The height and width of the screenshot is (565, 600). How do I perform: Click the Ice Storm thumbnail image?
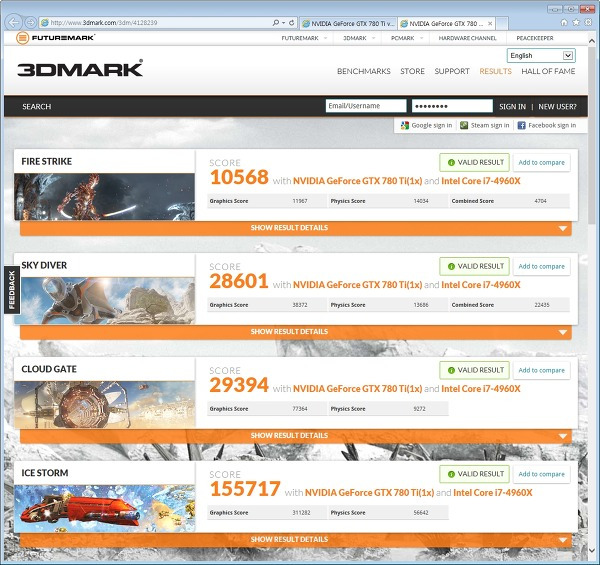point(104,508)
